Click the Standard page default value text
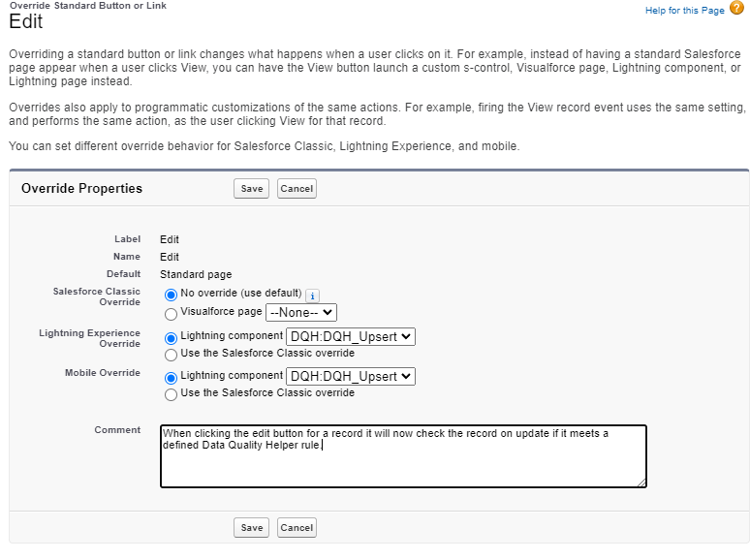The width and height of the screenshot is (750, 560). 196,274
